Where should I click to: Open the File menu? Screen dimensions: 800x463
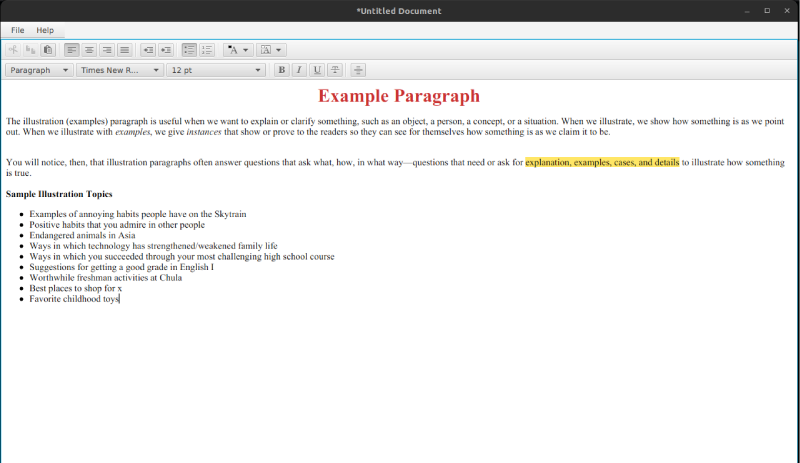pos(18,30)
